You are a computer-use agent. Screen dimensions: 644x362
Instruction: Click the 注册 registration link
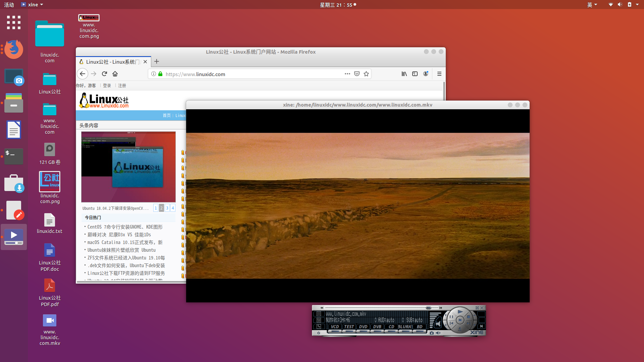(122, 85)
